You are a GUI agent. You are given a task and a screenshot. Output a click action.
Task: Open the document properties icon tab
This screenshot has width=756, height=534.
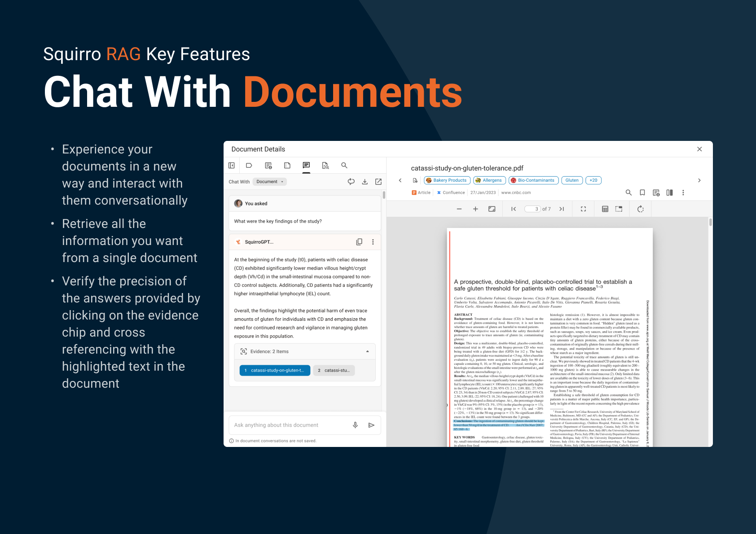point(268,166)
